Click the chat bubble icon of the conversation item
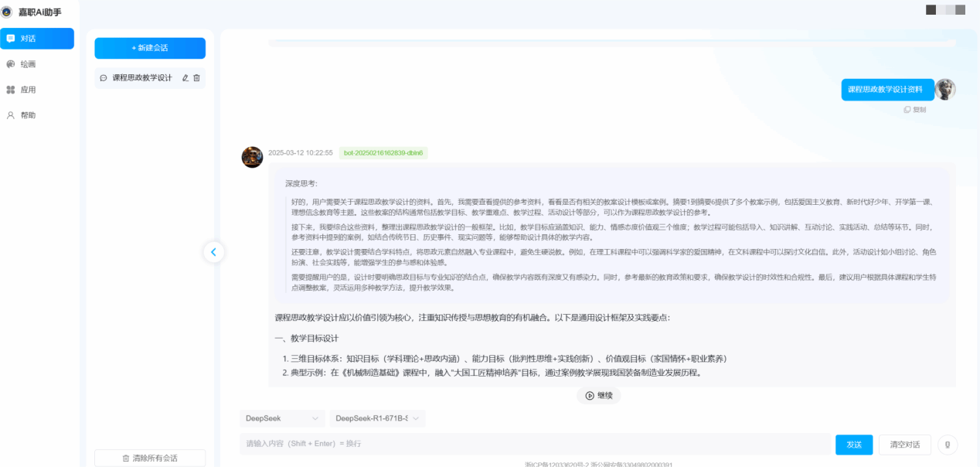The height and width of the screenshot is (467, 980). click(104, 78)
